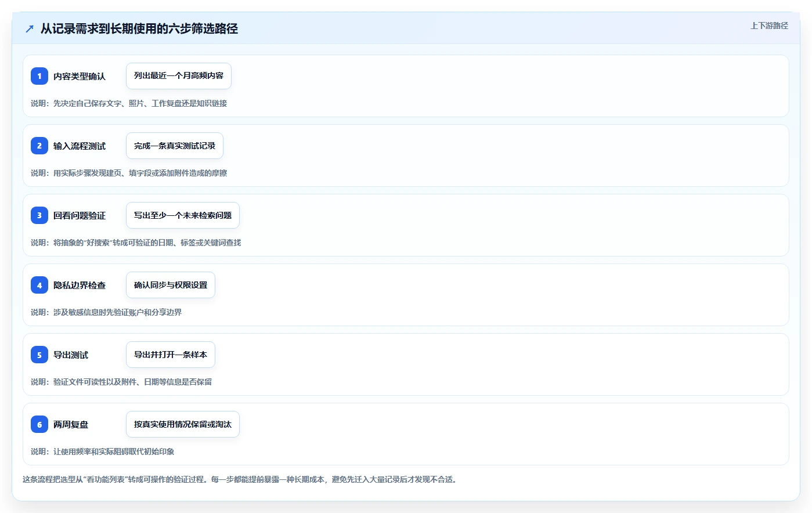Click the step 4 number badge
Screen dimensions: 812x513
(x=39, y=285)
